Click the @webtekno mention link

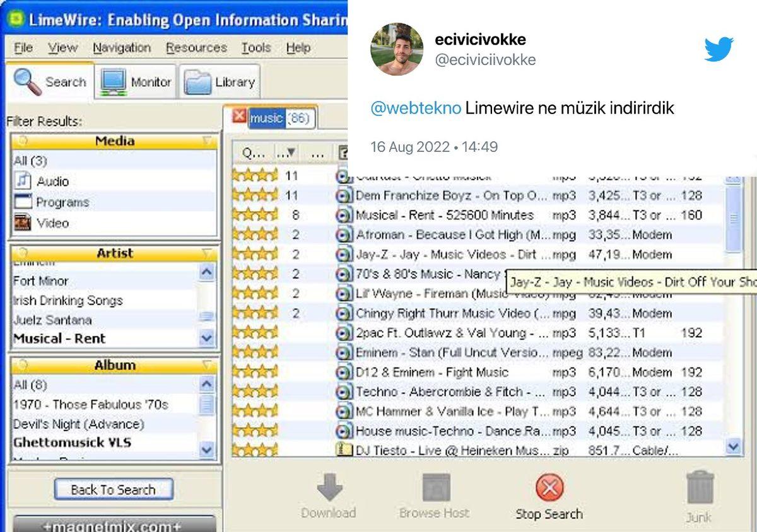pos(415,108)
